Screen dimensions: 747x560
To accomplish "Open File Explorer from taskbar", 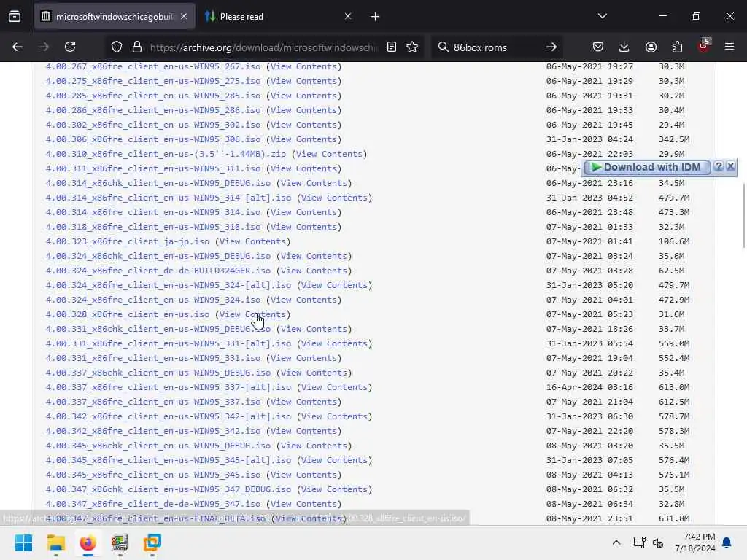I will point(55,542).
